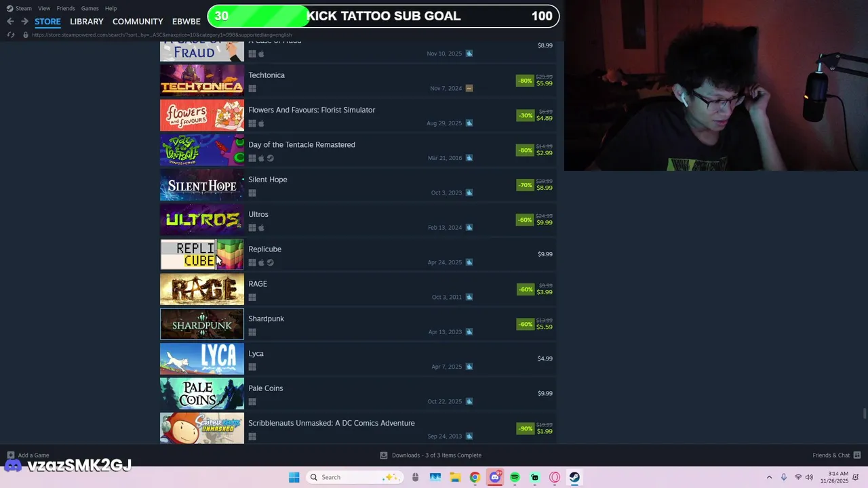Open Discord from the taskbar
Screen dimensions: 868x488
coord(495,477)
